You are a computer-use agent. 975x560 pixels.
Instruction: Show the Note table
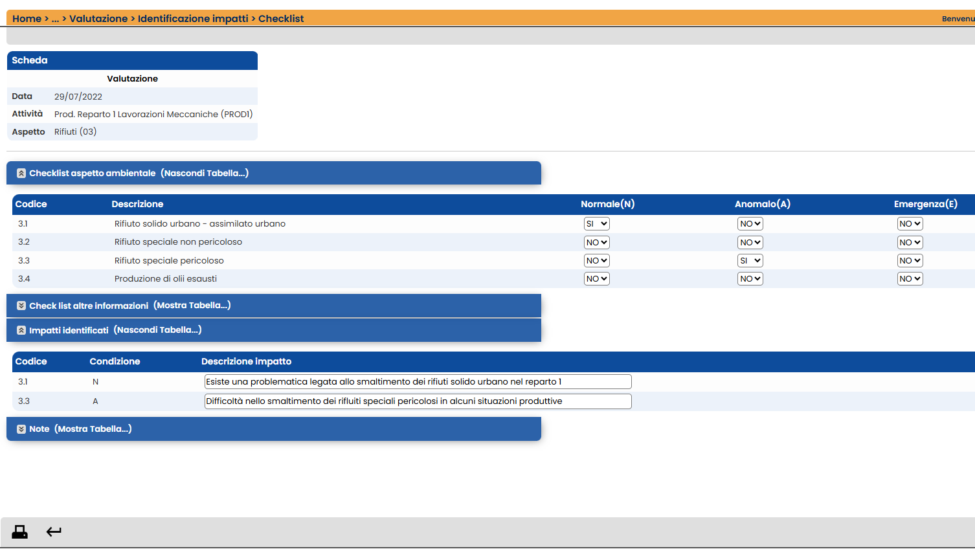coord(93,429)
